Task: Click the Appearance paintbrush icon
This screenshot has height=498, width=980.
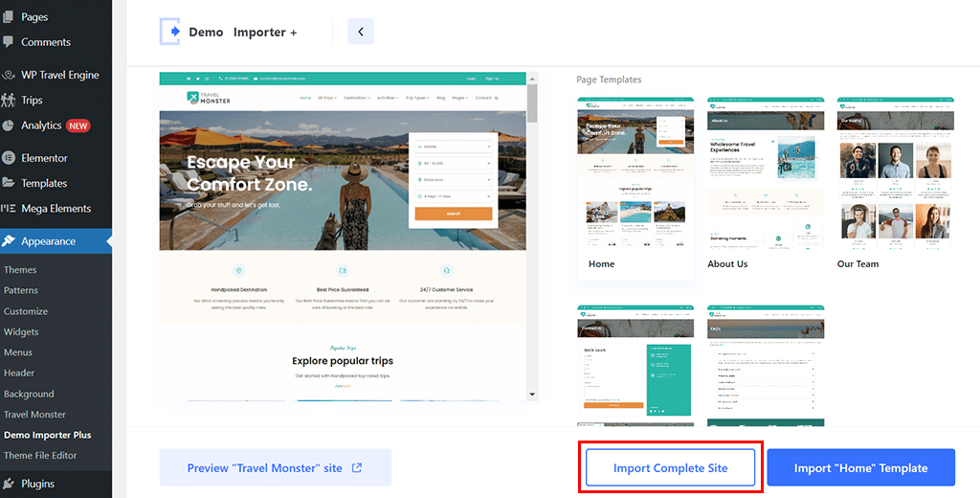Action: 8,241
